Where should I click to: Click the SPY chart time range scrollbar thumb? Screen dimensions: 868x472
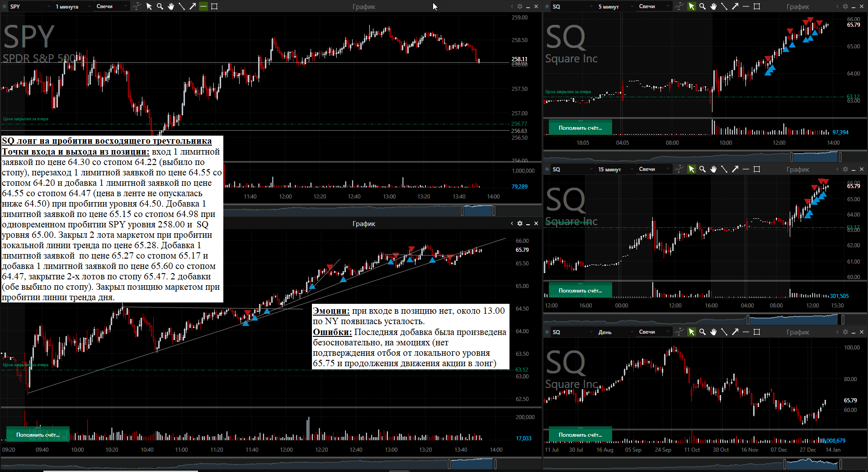coord(478,211)
